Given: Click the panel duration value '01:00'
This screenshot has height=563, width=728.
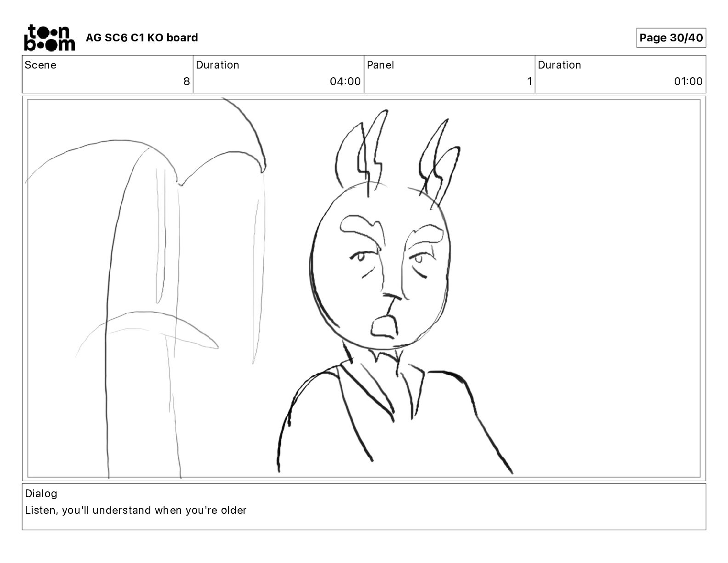Looking at the screenshot, I should coord(688,81).
